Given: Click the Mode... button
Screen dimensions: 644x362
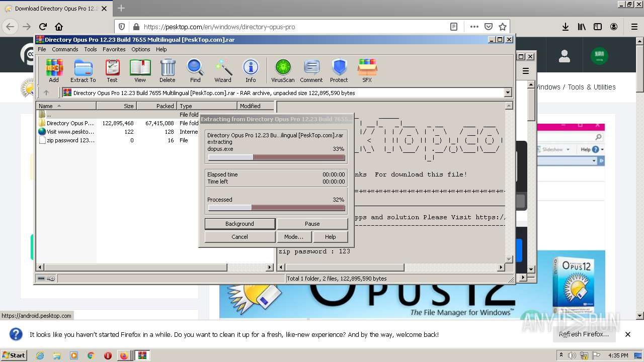Looking at the screenshot, I should 294,237.
